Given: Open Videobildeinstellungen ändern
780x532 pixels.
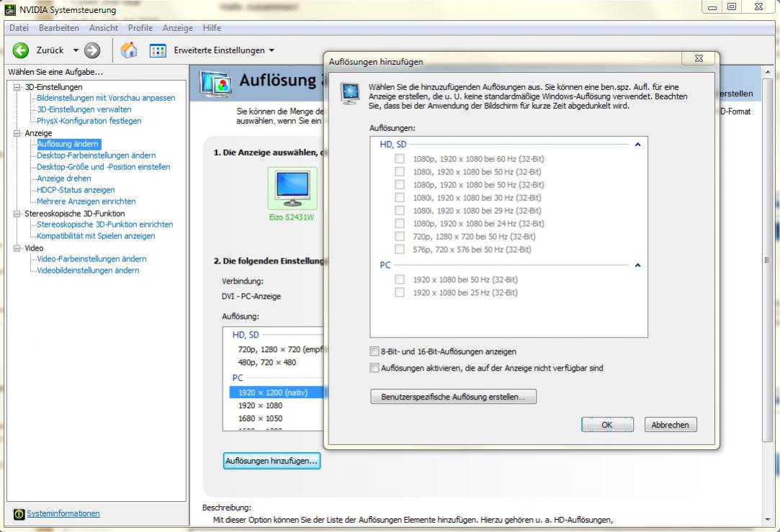Looking at the screenshot, I should coord(88,271).
